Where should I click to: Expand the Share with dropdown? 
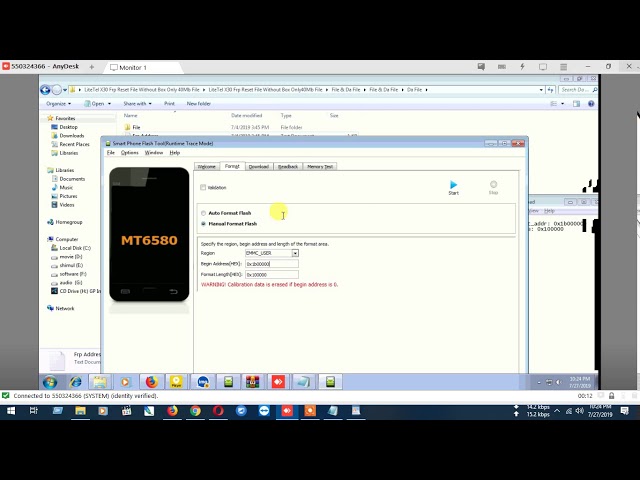[137, 104]
